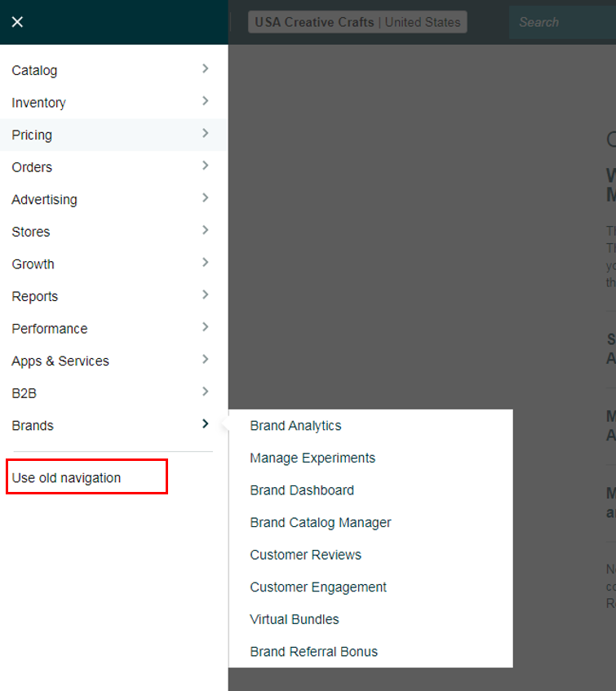616x691 pixels.
Task: View Customer Reviews page
Action: [x=305, y=555]
